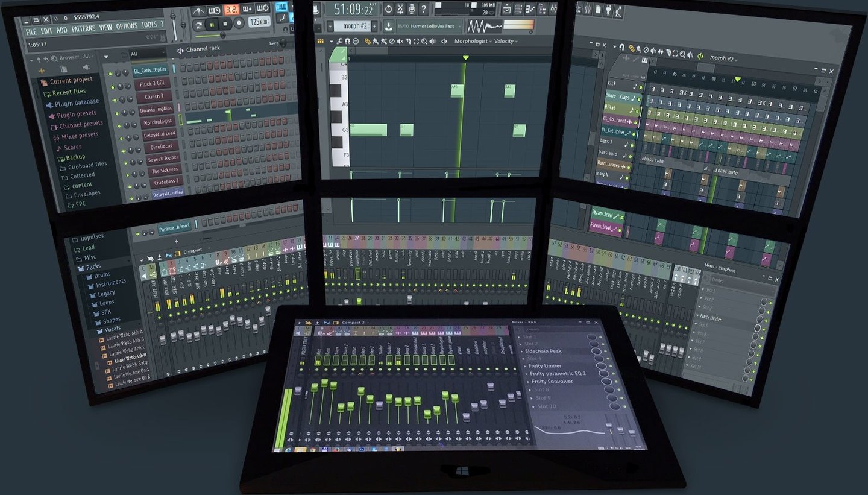The width and height of the screenshot is (868, 495).
Task: Open the Drums folder under Packs
Action: (98, 275)
